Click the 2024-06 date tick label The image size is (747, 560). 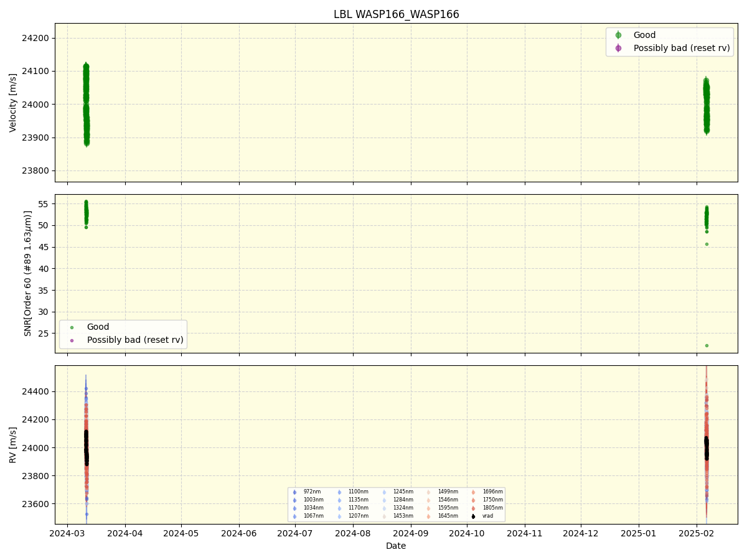click(x=239, y=533)
